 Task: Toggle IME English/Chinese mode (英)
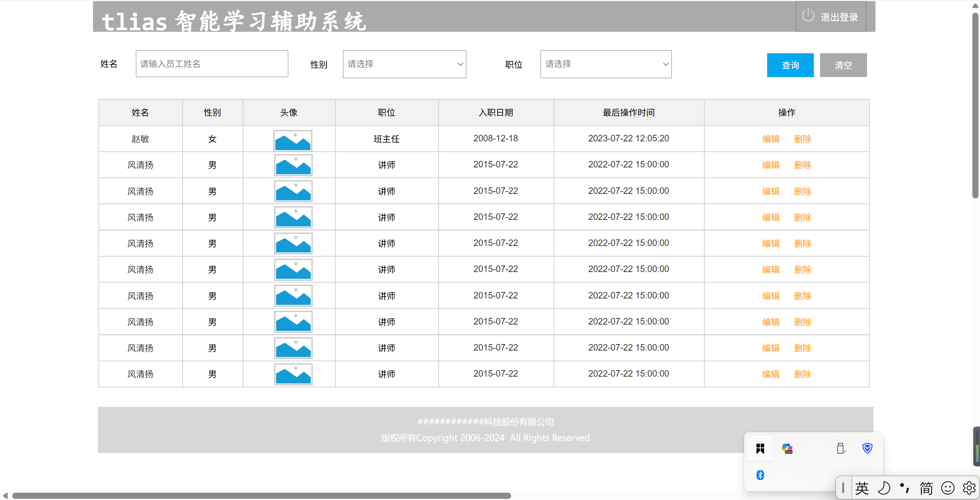(x=862, y=488)
